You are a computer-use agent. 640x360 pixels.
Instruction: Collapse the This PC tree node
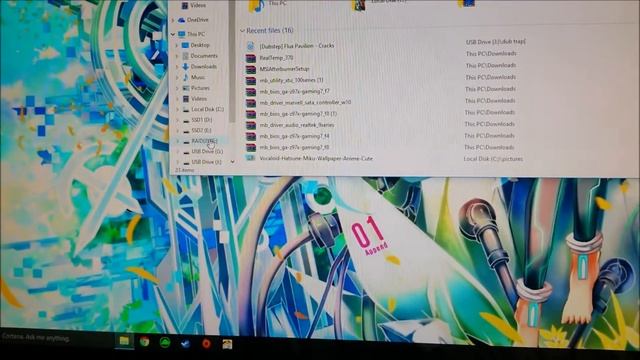(173, 34)
